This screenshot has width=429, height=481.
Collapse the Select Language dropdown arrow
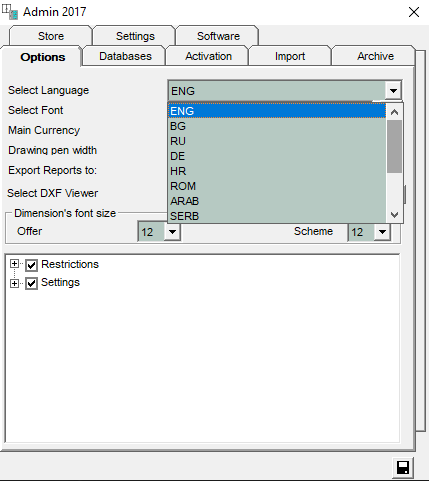pyautogui.click(x=393, y=90)
